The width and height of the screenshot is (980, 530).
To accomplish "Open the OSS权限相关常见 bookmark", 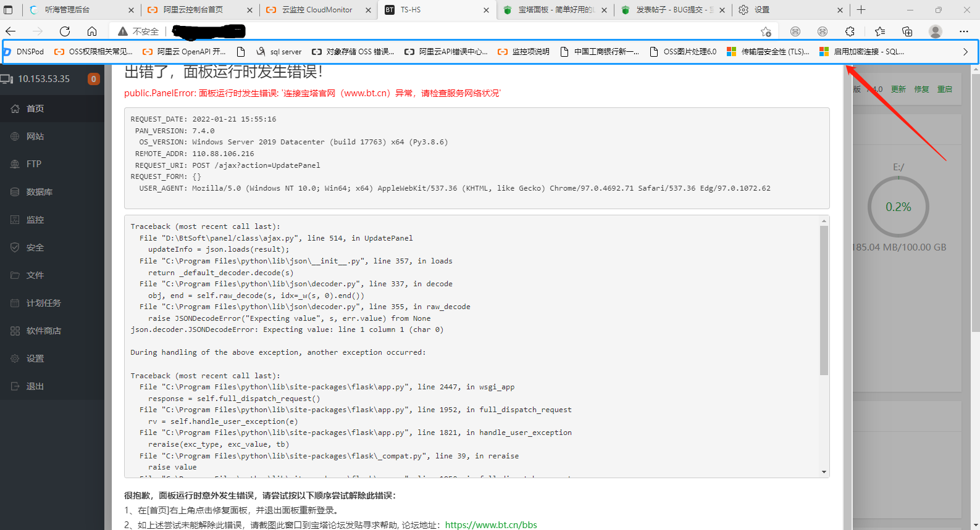I will (93, 52).
